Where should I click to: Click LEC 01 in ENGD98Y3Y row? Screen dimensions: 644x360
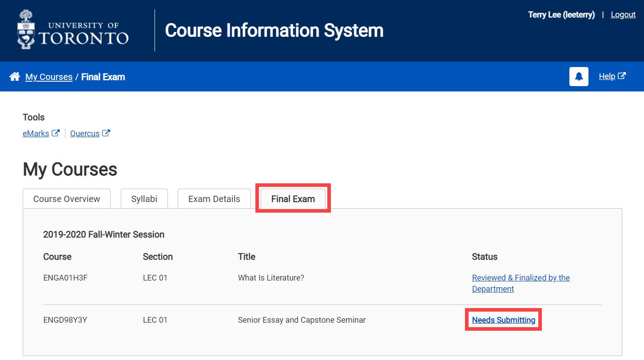[x=155, y=320]
